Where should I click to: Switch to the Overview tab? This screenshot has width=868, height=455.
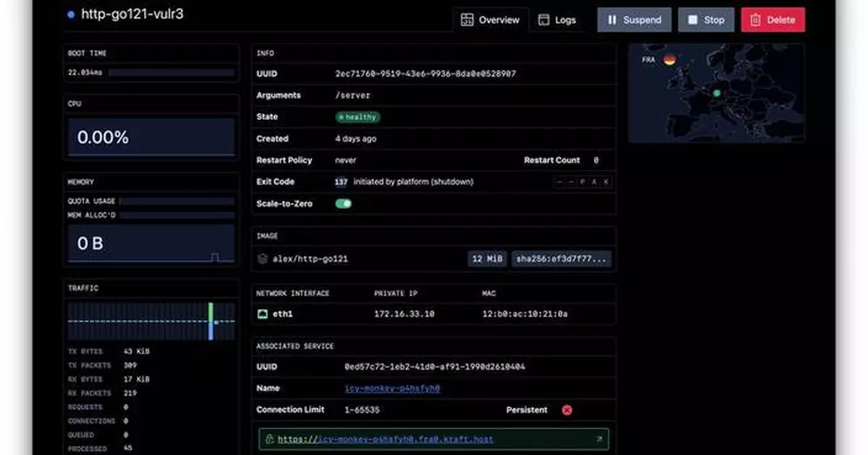[490, 20]
